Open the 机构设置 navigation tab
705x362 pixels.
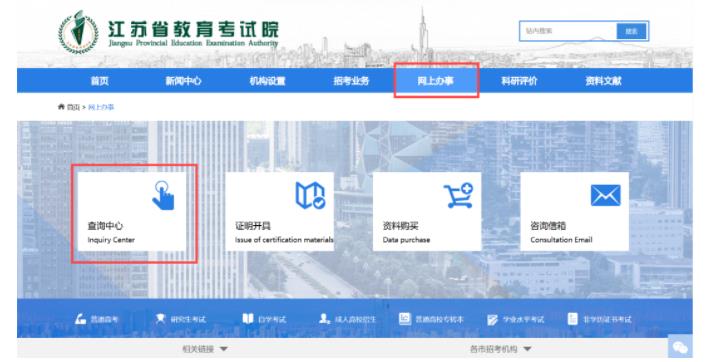[x=268, y=81]
